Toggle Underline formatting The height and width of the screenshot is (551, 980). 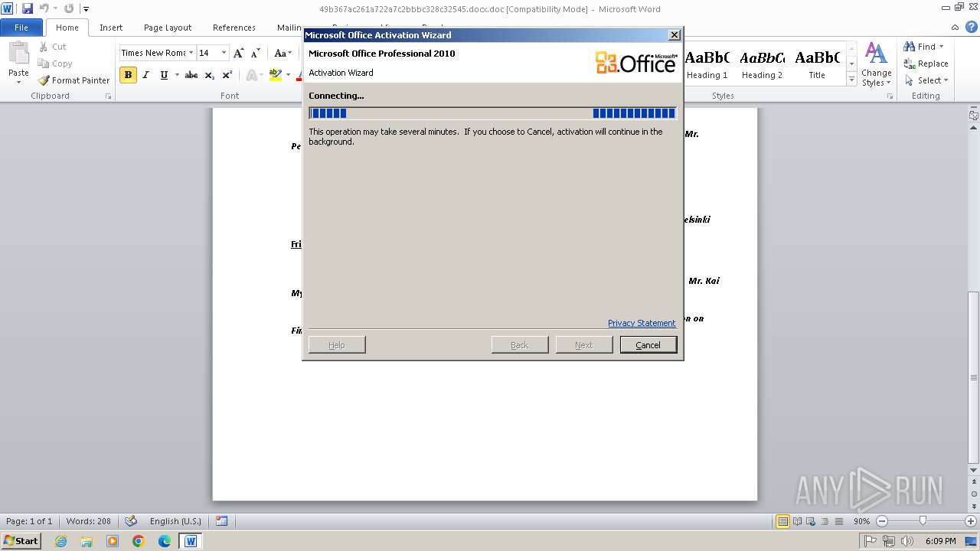point(164,75)
